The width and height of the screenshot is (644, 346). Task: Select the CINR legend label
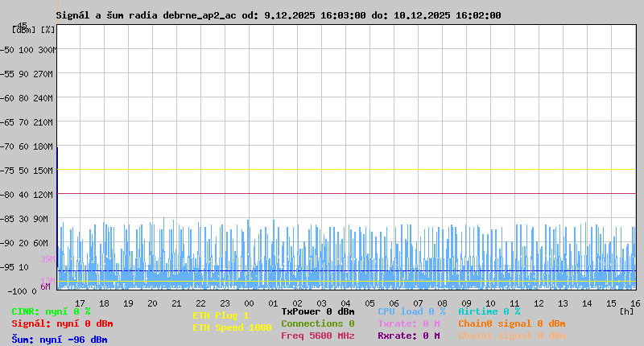pyautogui.click(x=51, y=311)
